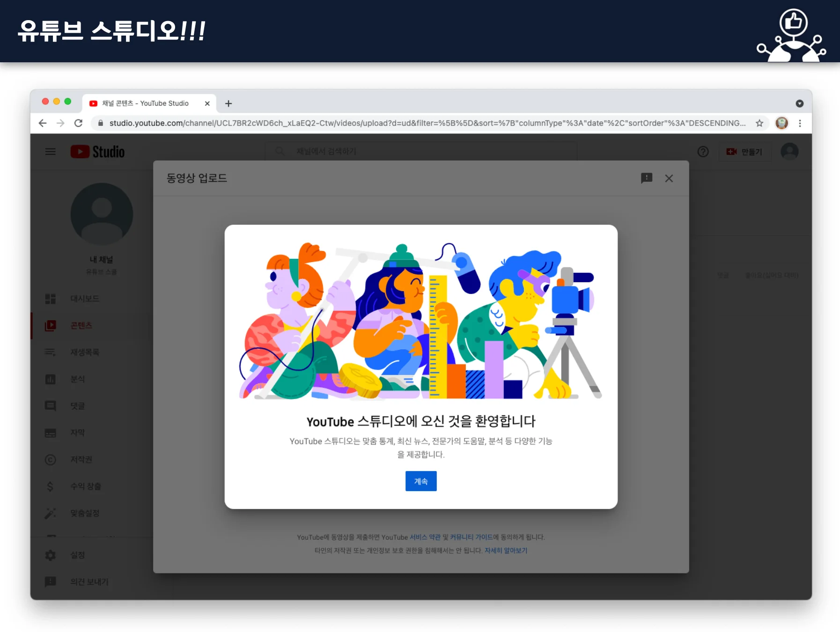Click the 서비스 약관 terms link
Image resolution: width=840 pixels, height=632 pixels.
(425, 537)
